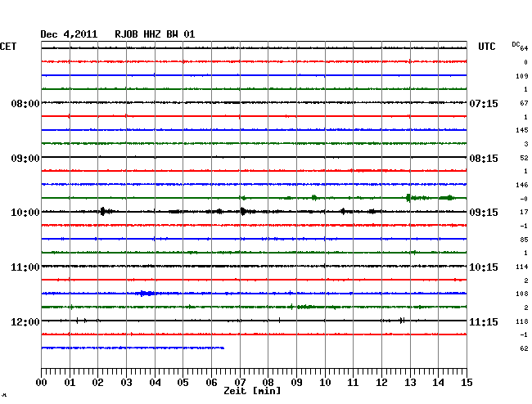Click minute tick label "00"
The height and width of the screenshot is (404, 532).
pos(42,382)
